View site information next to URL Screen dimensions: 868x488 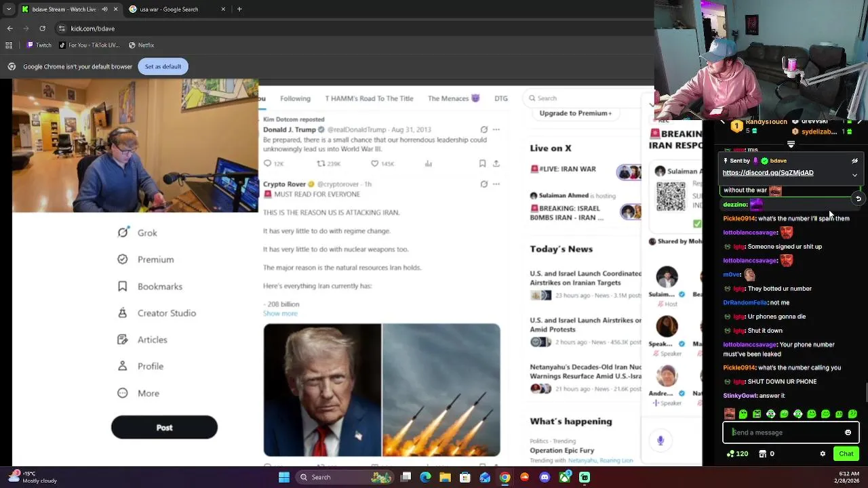(62, 28)
